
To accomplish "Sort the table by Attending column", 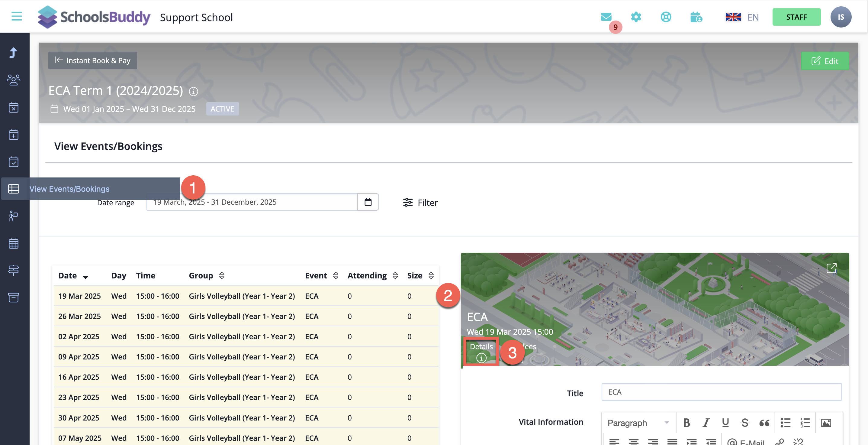I will click(x=395, y=276).
